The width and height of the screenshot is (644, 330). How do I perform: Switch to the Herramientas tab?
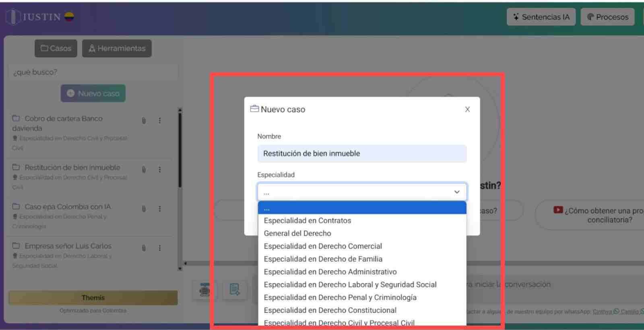pos(117,48)
